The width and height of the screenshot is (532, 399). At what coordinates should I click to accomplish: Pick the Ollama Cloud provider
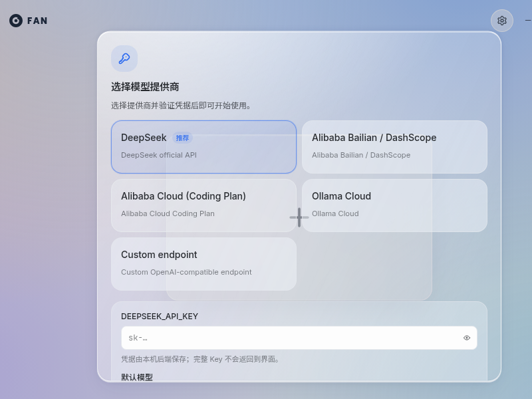pyautogui.click(x=394, y=205)
